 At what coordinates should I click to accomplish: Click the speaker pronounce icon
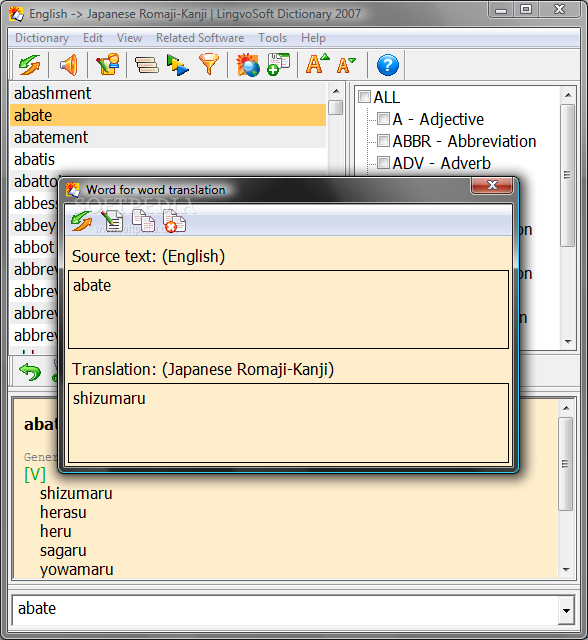(x=69, y=65)
